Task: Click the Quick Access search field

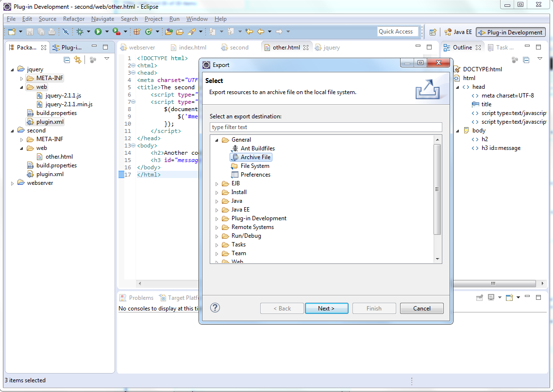Action: click(x=398, y=32)
